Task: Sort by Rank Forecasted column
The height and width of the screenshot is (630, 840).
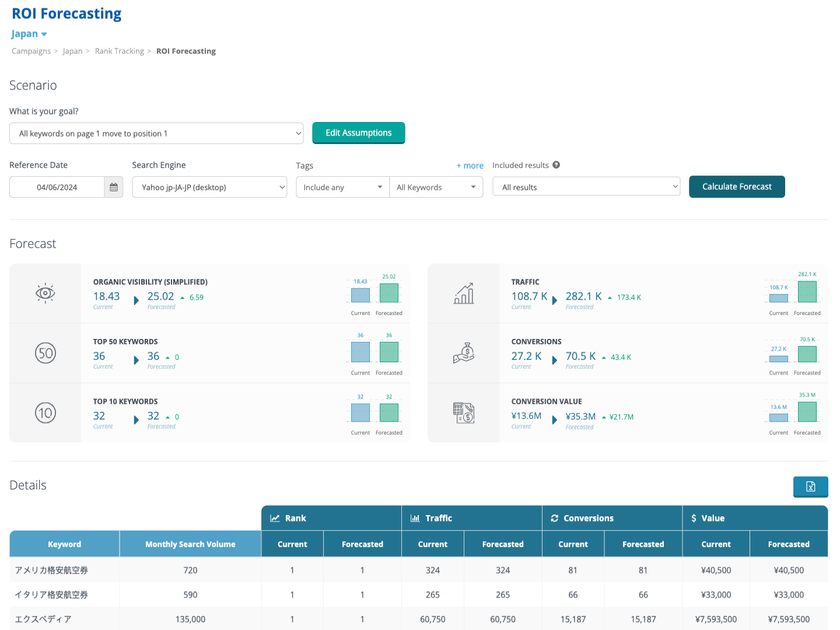Action: pos(362,544)
